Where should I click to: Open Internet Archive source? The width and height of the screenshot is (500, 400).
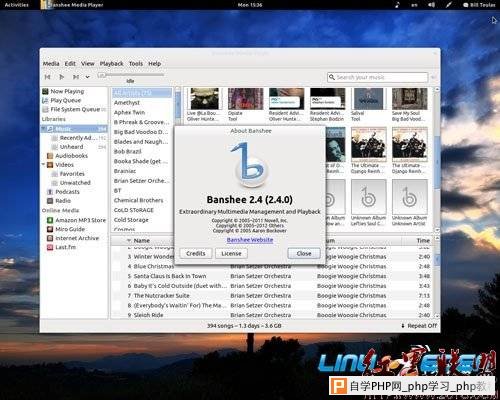77,238
